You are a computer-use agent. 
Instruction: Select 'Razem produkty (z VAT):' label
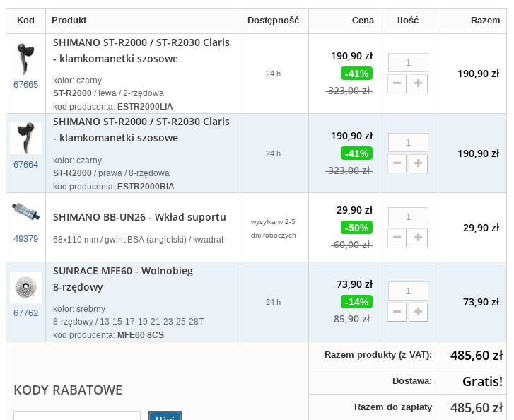[378, 355]
